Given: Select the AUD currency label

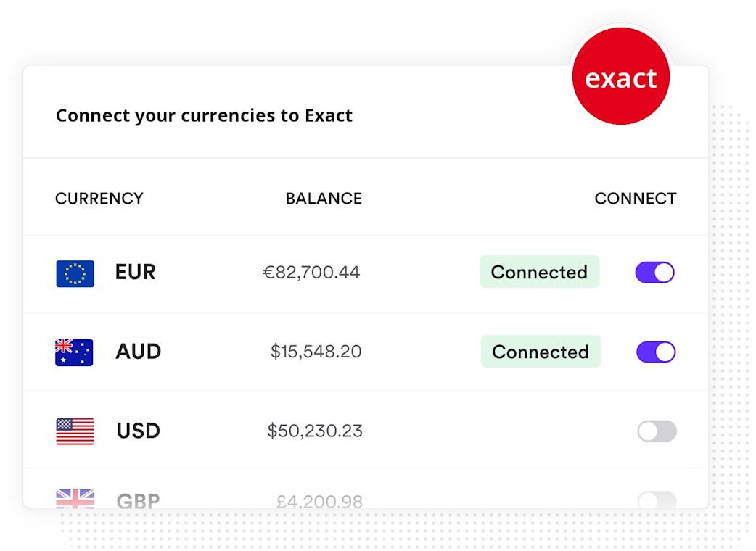Looking at the screenshot, I should click(139, 352).
